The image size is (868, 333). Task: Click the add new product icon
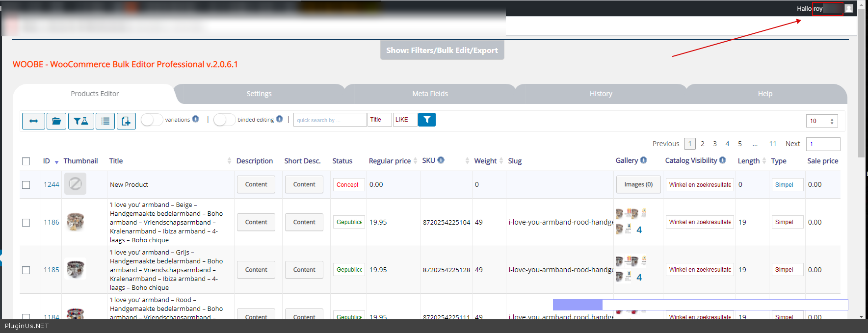[x=126, y=121]
